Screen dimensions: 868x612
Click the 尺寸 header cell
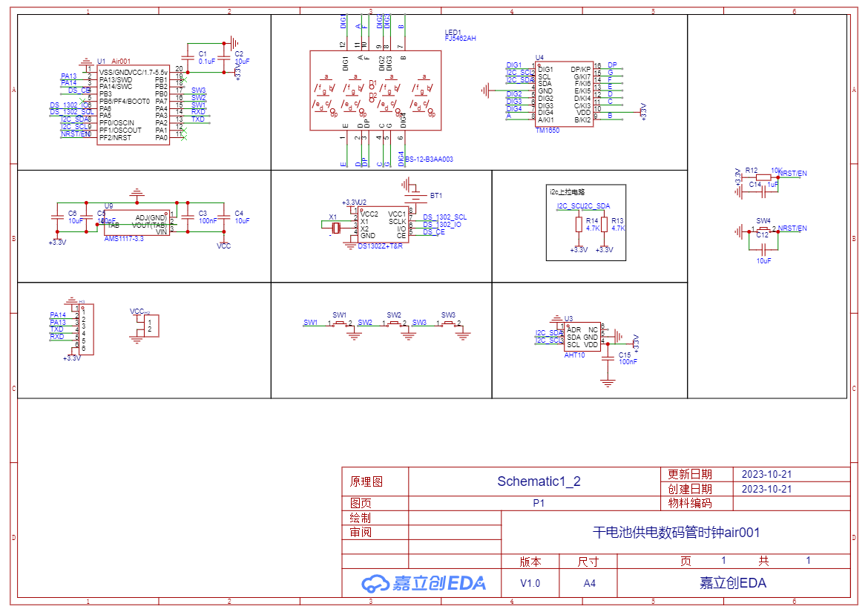tap(588, 562)
